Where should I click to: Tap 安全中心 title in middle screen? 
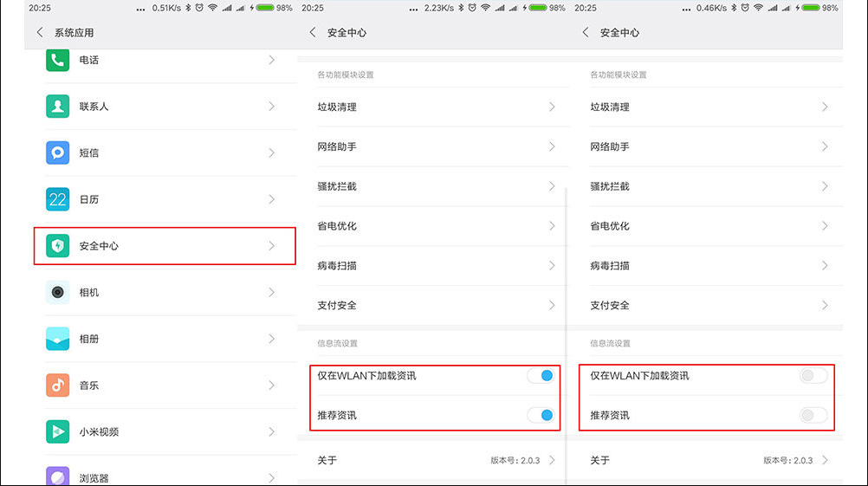[347, 33]
